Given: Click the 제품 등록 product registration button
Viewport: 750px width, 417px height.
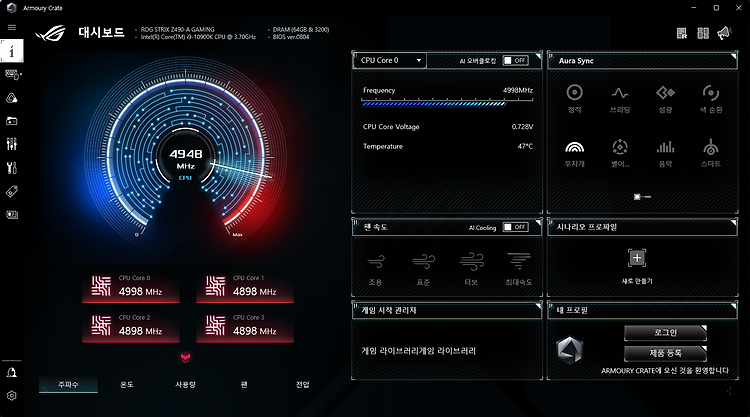Looking at the screenshot, I should point(665,353).
